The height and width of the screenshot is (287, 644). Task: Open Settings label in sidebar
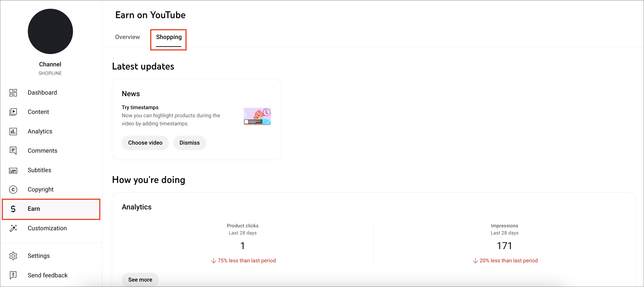[x=39, y=256]
